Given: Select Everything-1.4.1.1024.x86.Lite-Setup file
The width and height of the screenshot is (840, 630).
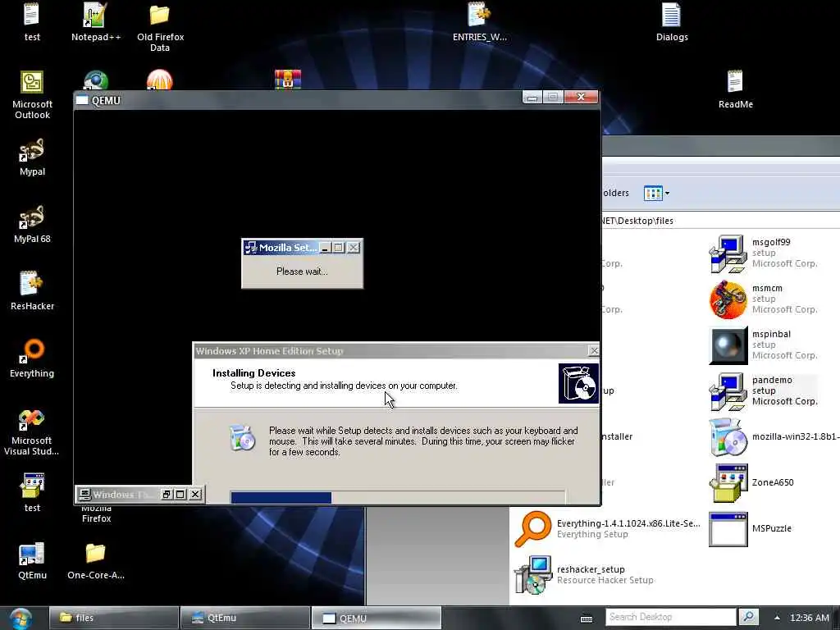Looking at the screenshot, I should [607, 529].
